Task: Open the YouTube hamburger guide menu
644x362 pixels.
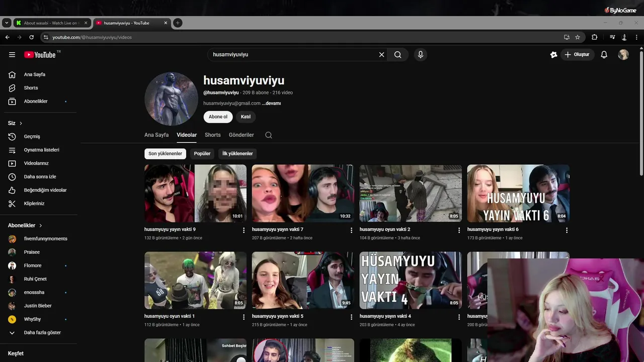Action: tap(12, 55)
